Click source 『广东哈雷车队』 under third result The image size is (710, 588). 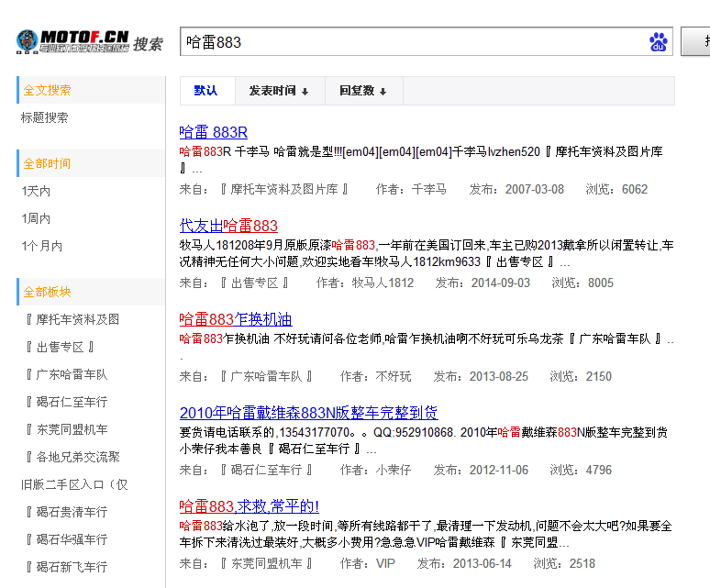coord(266,377)
